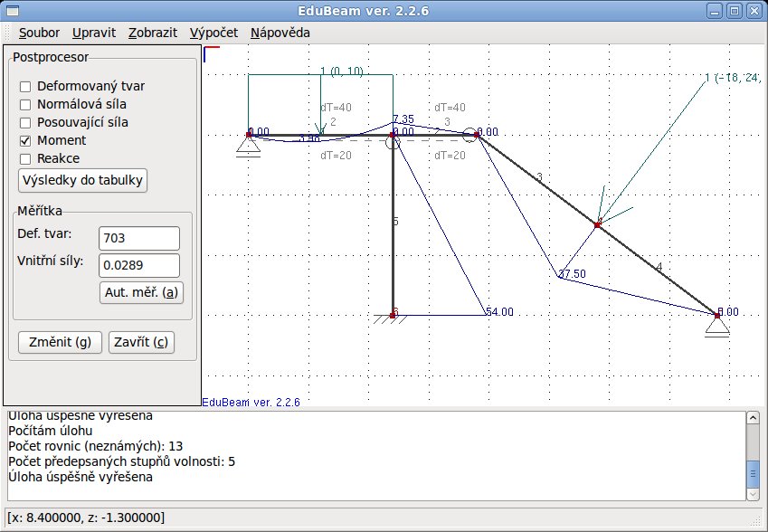
Task: Enable the Deformovaný tvar checkbox
Action: (x=26, y=87)
